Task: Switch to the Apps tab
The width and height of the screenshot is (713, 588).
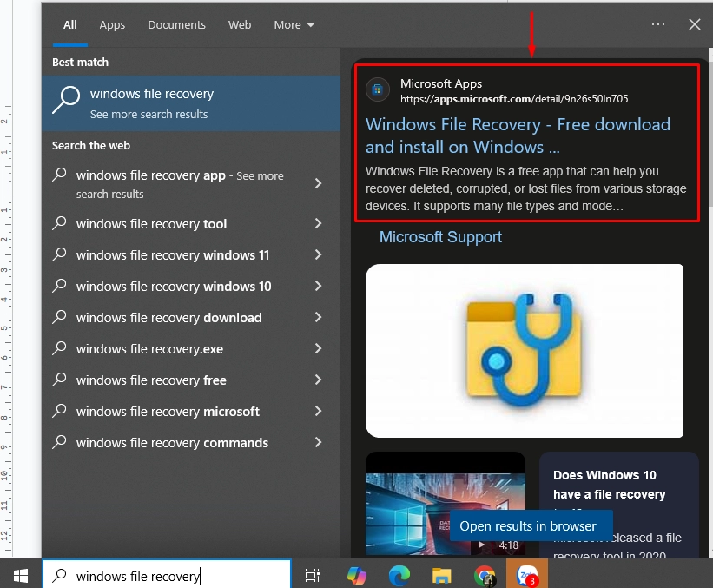Action: 112,24
